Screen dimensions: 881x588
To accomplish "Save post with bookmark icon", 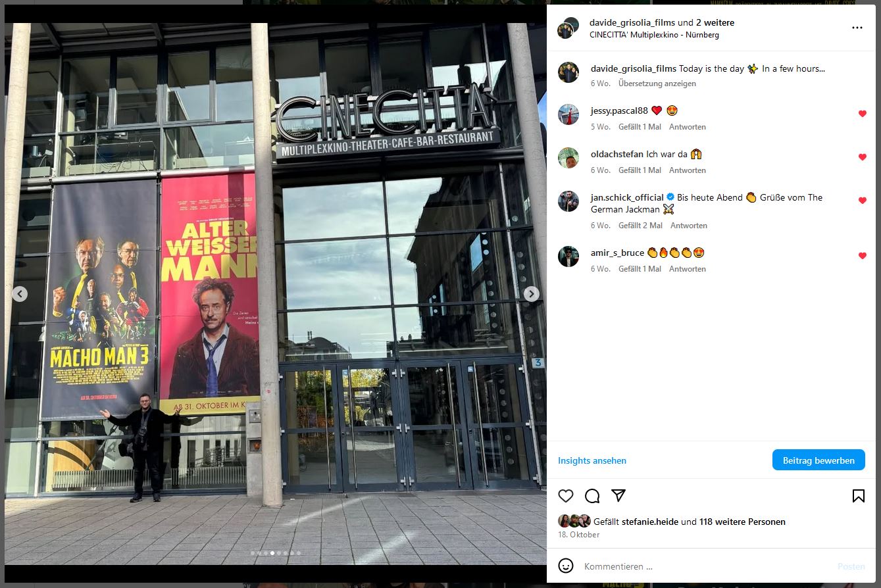I will 859,496.
